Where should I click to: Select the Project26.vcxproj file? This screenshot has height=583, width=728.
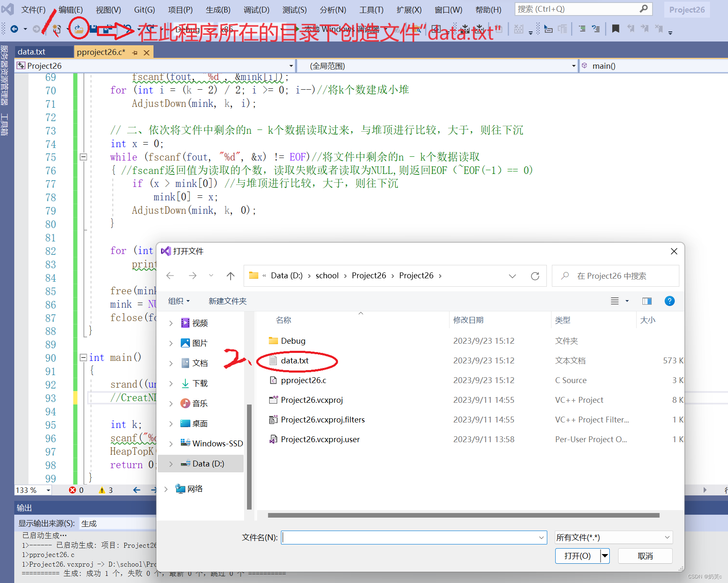(x=312, y=400)
